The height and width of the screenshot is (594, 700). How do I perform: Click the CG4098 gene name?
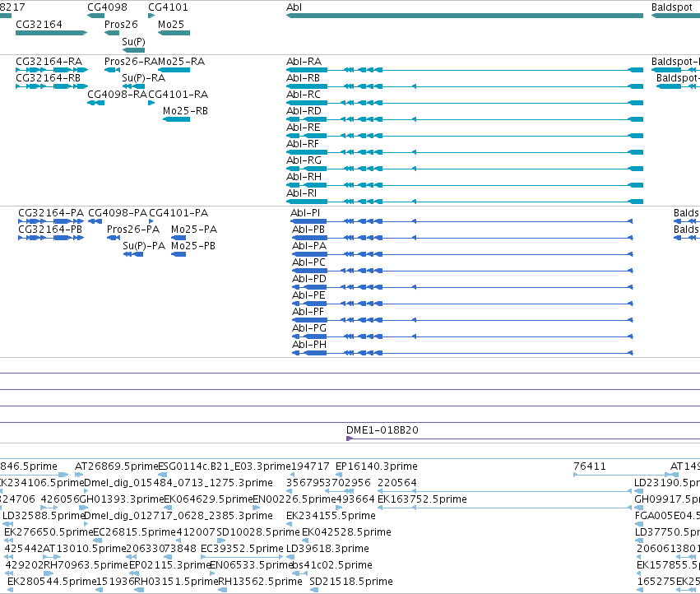click(107, 7)
